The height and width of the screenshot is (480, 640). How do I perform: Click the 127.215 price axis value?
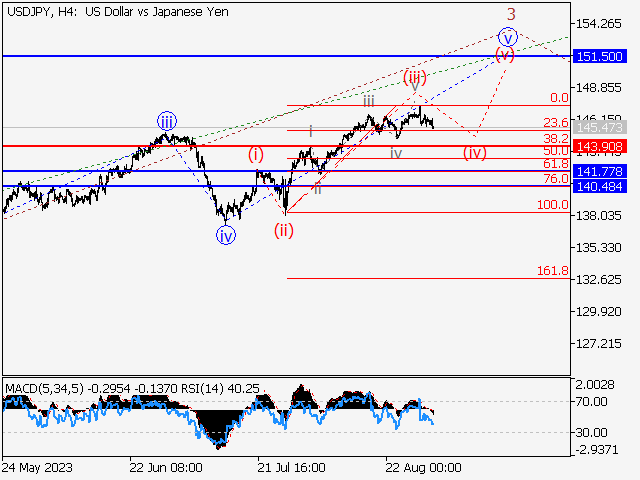point(599,344)
